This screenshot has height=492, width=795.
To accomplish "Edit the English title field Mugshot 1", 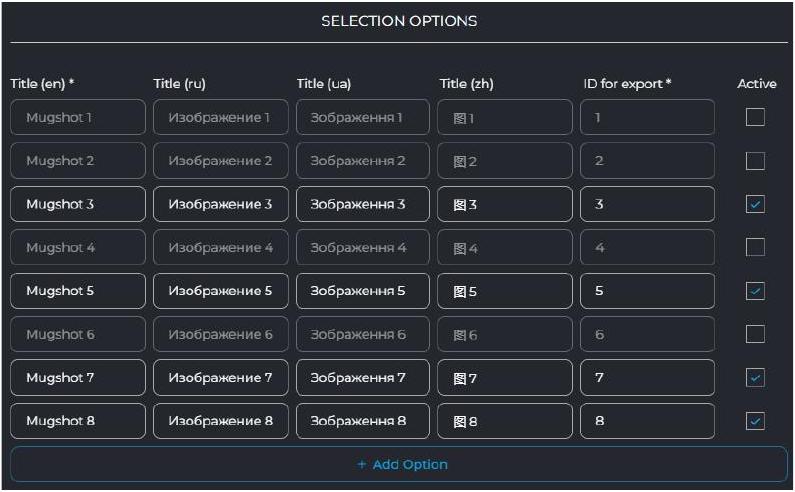I will [78, 117].
